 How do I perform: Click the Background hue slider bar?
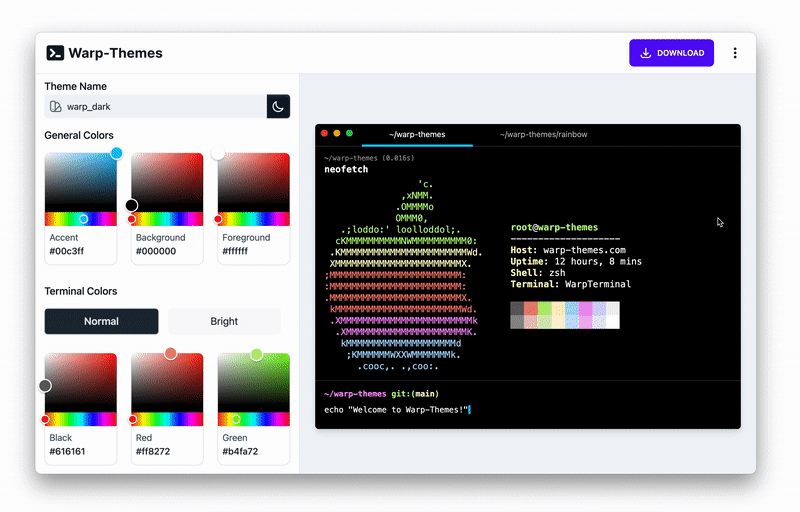[x=167, y=219]
